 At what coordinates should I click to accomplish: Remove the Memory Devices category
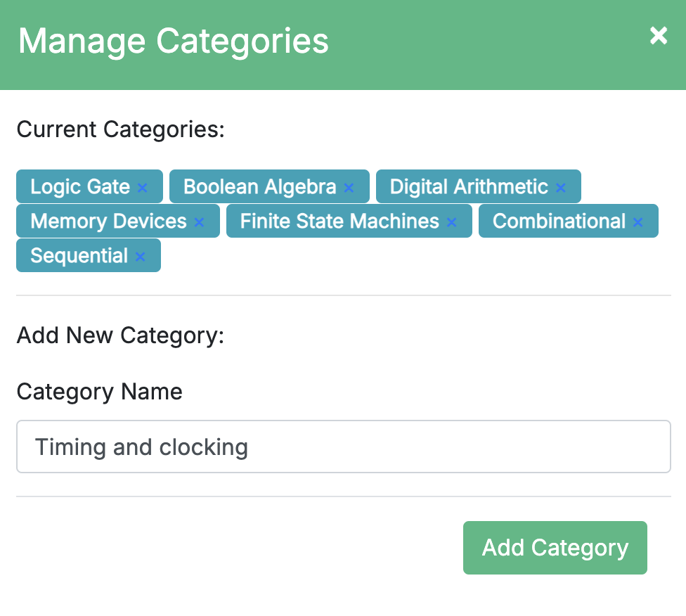(x=199, y=222)
